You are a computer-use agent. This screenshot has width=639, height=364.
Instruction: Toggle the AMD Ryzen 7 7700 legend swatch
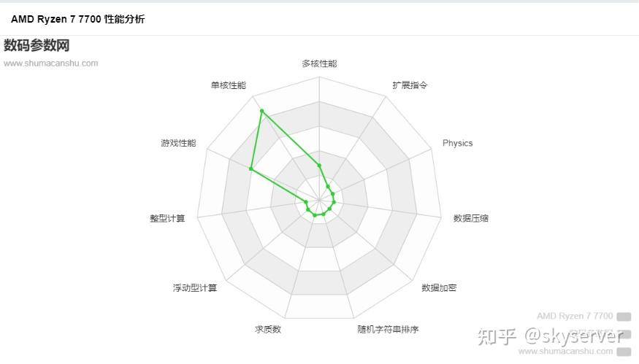tap(624, 317)
